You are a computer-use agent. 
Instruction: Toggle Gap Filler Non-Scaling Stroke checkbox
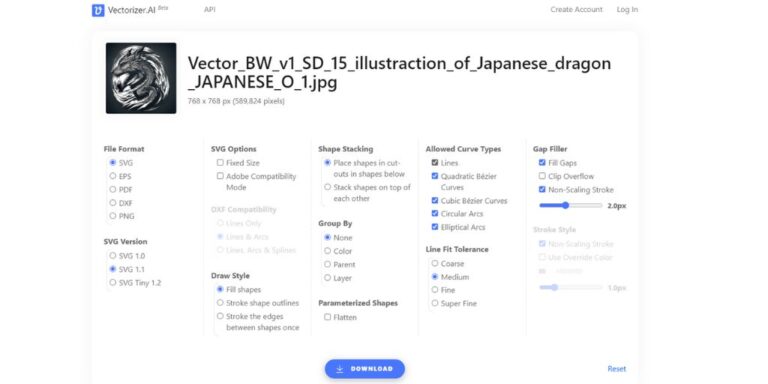pyautogui.click(x=542, y=190)
